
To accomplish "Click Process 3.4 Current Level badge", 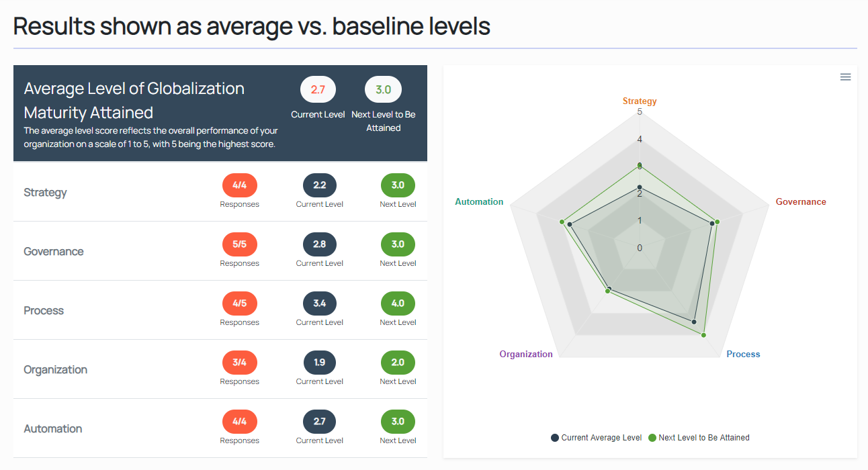I will tap(319, 303).
